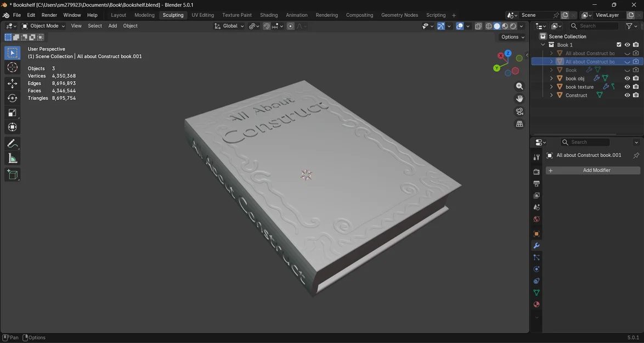644x343 pixels.
Task: Expand the book texture object
Action: tap(551, 87)
